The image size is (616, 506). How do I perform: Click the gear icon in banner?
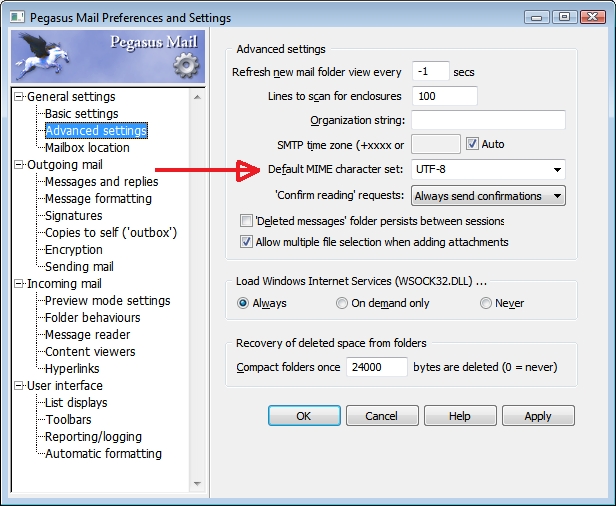point(186,66)
